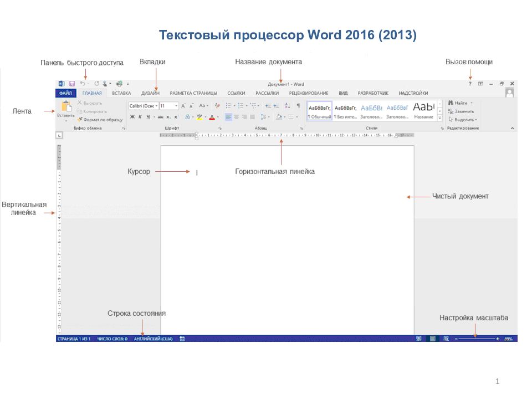Apply the yellow text highlight color
532x399 pixels.
click(x=199, y=117)
